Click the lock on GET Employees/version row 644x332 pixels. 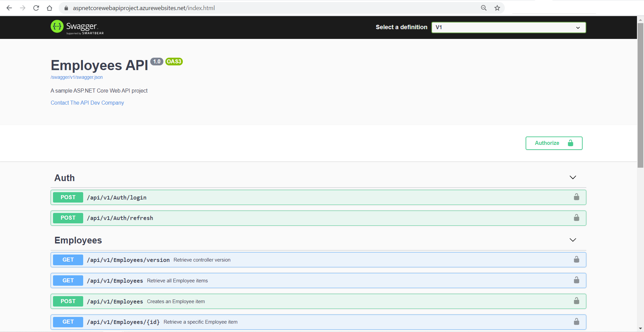[576, 259]
